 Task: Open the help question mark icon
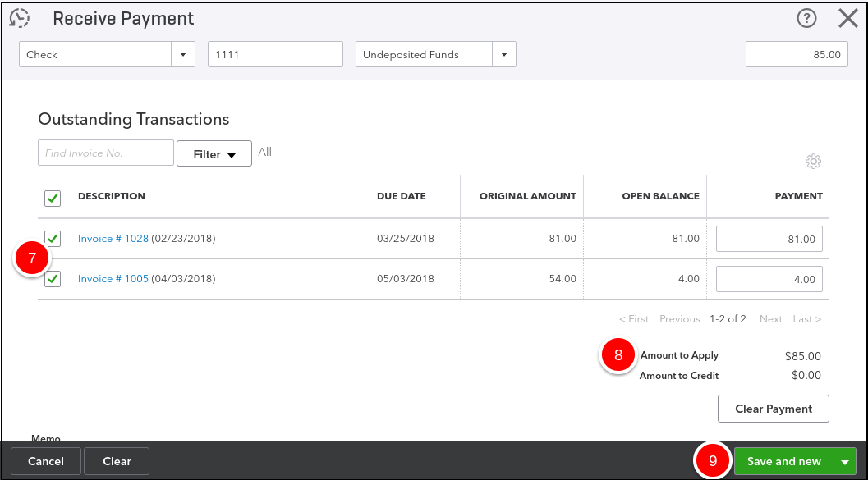[806, 18]
